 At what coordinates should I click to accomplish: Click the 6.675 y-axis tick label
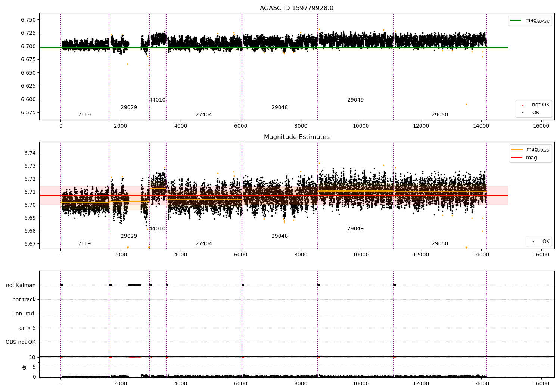(28, 60)
